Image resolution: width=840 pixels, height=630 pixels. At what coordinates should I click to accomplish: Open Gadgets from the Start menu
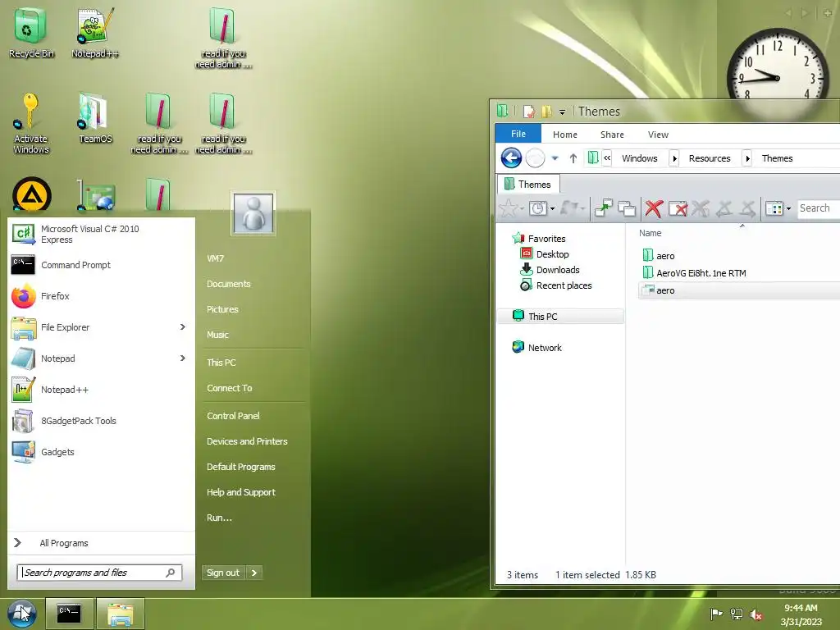tap(101, 452)
